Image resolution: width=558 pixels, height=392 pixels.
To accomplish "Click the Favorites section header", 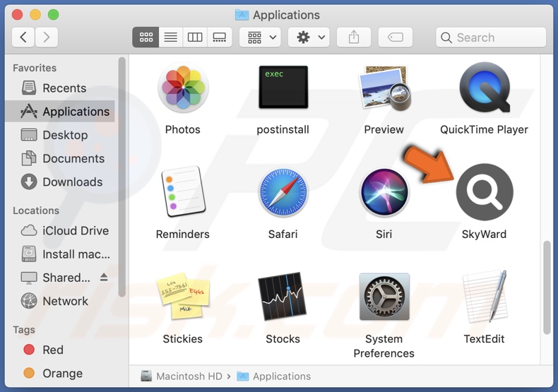I will (35, 68).
